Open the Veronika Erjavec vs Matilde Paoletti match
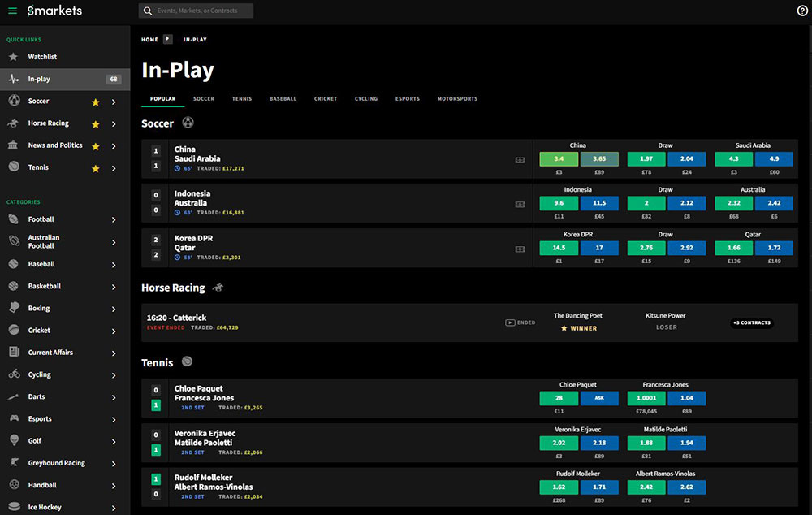This screenshot has height=515, width=812. [x=205, y=438]
